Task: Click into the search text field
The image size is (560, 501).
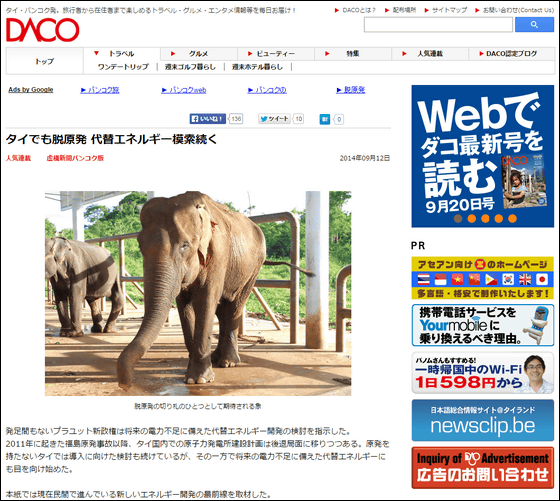Action: (439, 25)
